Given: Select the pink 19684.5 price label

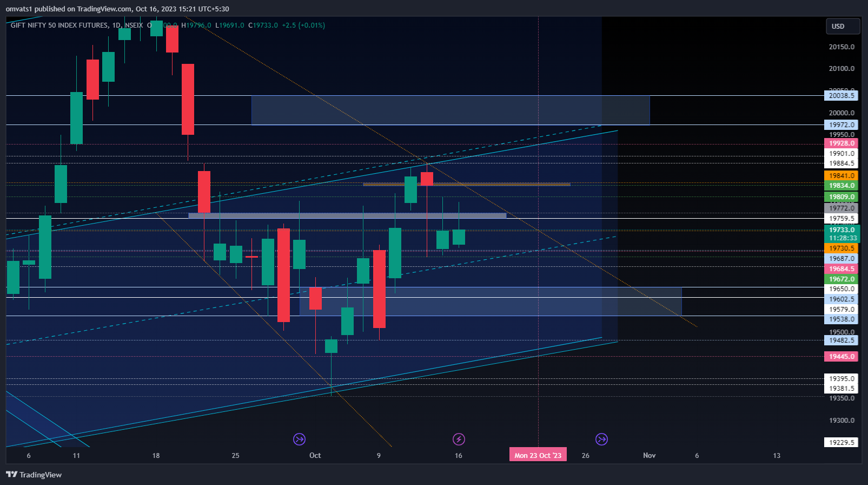Looking at the screenshot, I should tap(842, 269).
